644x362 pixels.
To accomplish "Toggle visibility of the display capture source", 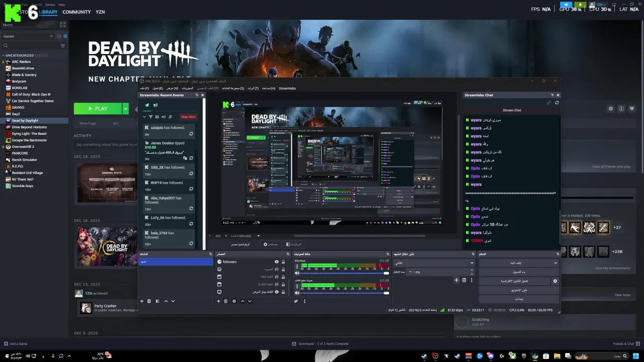I will [x=276, y=292].
